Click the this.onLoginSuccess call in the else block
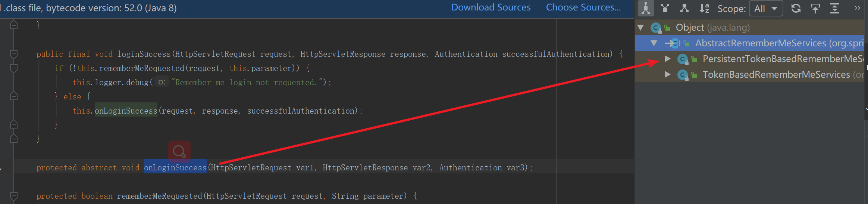 point(126,111)
